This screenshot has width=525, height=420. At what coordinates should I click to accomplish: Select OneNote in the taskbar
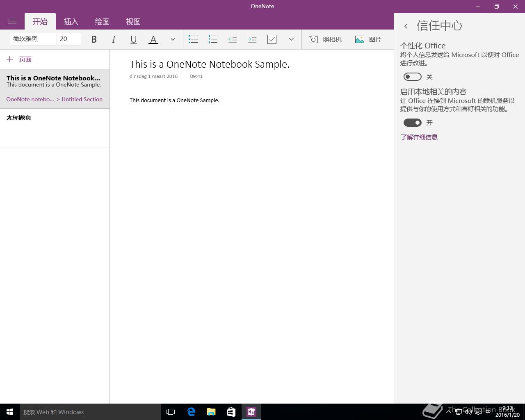(x=251, y=412)
